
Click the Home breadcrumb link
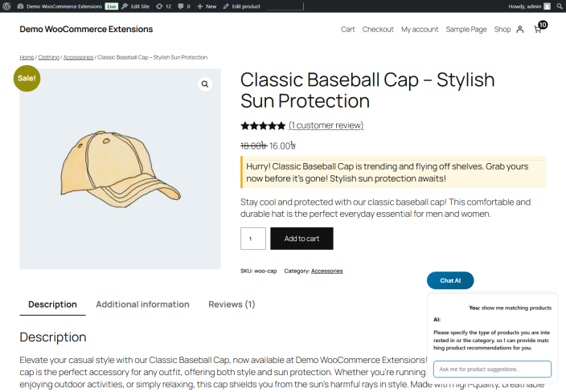[27, 57]
